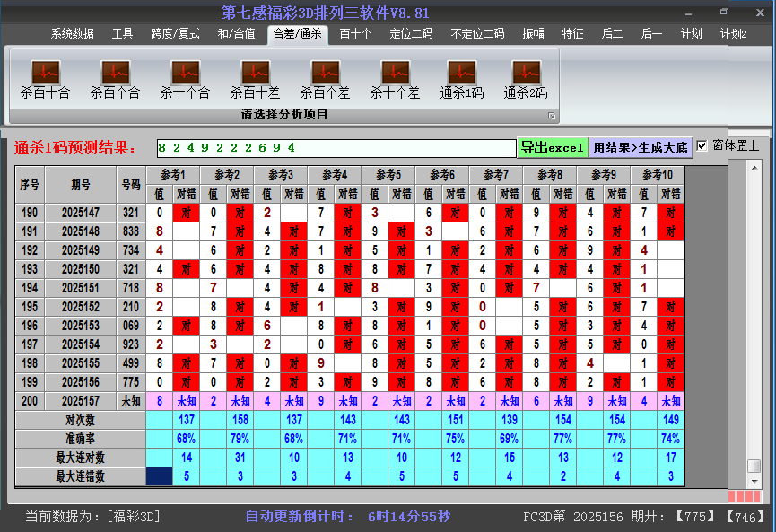Click the 参考5 column header
776x532 pixels.
(388, 175)
